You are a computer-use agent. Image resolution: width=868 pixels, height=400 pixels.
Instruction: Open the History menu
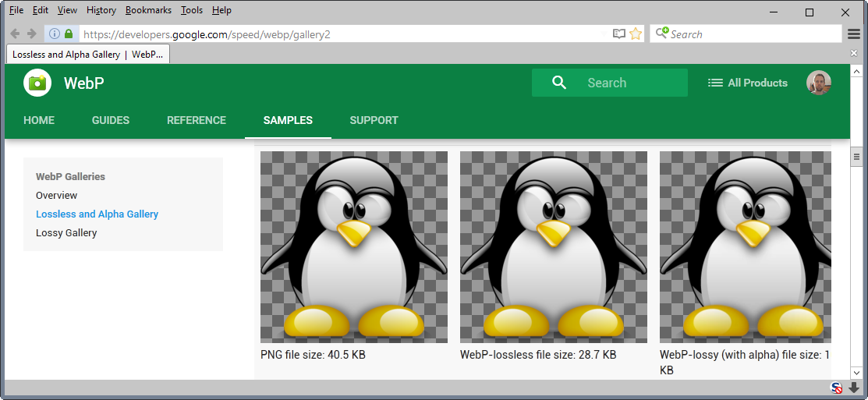click(101, 10)
